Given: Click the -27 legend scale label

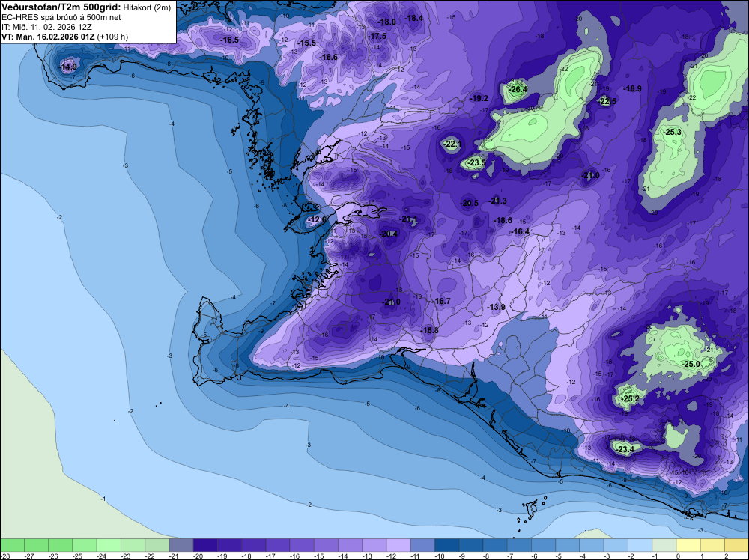Looking at the screenshot, I should 30,556.
